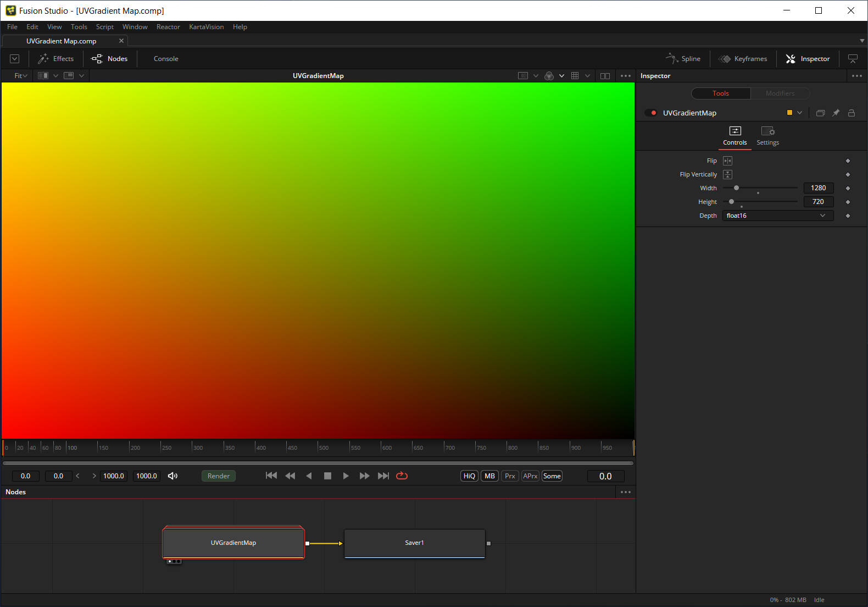Click the color channel display icon

[x=549, y=76]
